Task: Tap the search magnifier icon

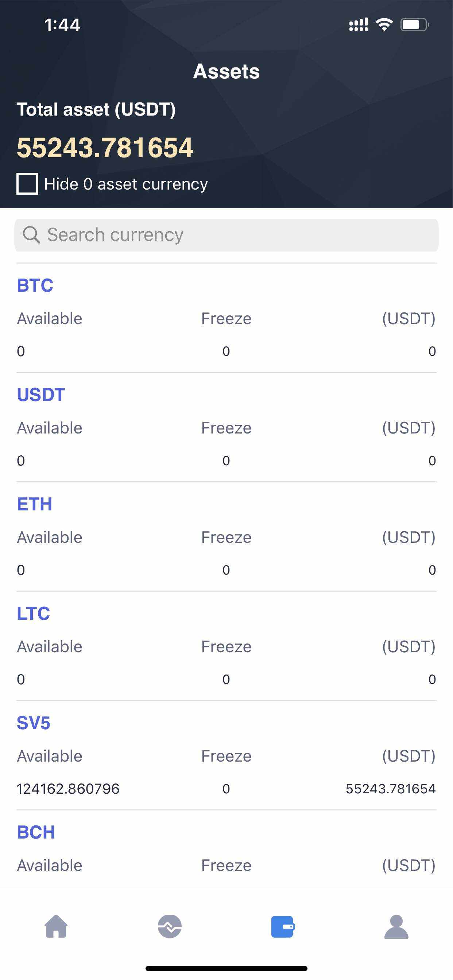Action: coord(31,235)
